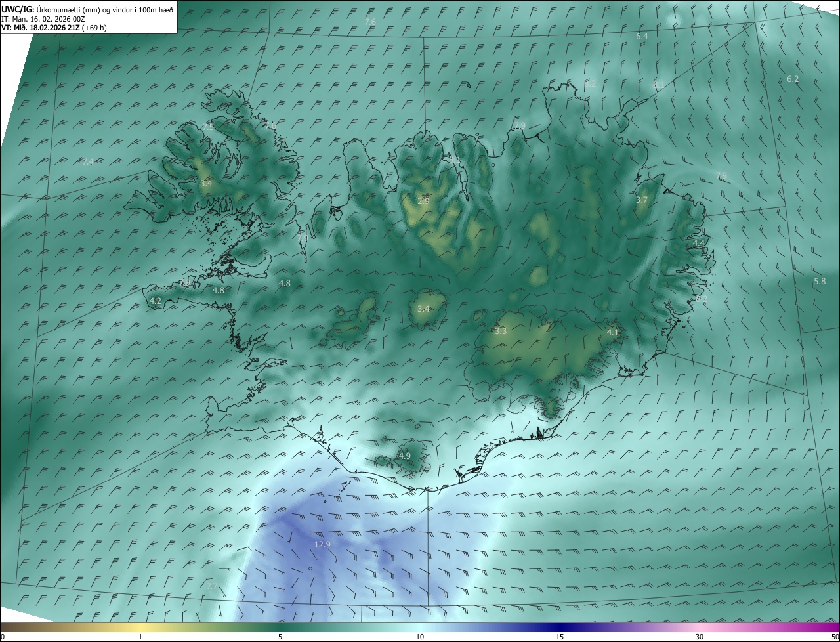Click the 4.2 value label
This screenshot has width=840, height=642.
156,301
